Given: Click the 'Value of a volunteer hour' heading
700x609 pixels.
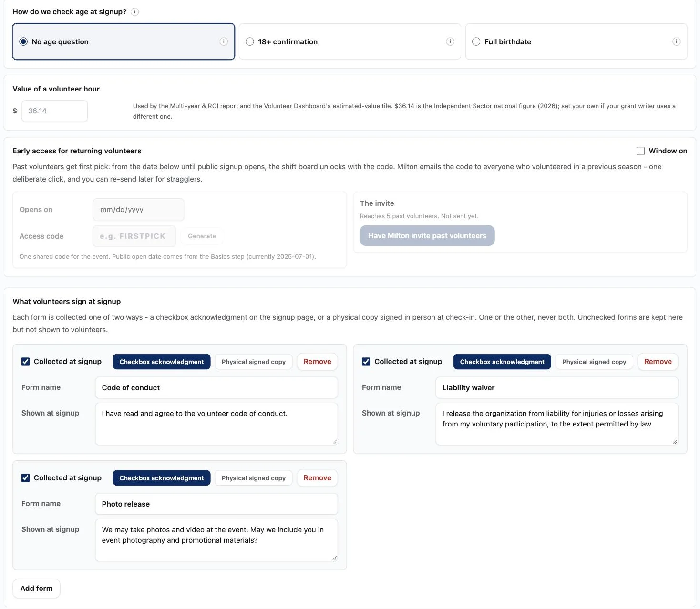Looking at the screenshot, I should point(56,89).
